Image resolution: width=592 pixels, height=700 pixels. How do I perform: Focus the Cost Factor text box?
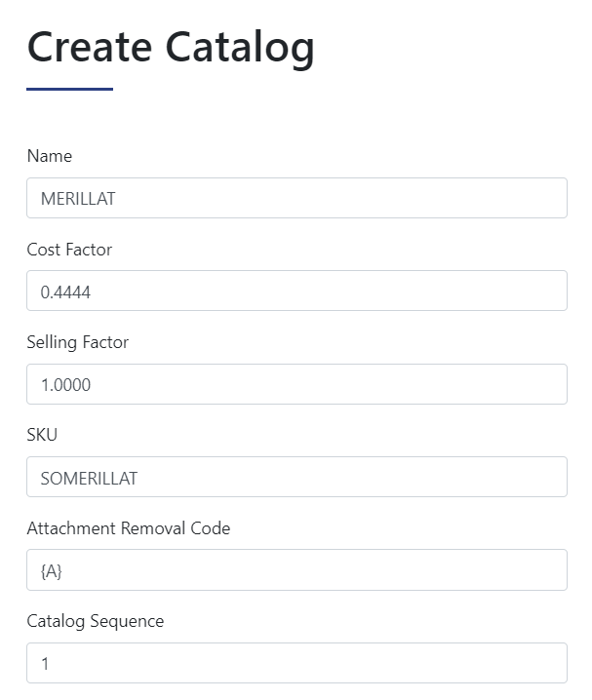(296, 291)
